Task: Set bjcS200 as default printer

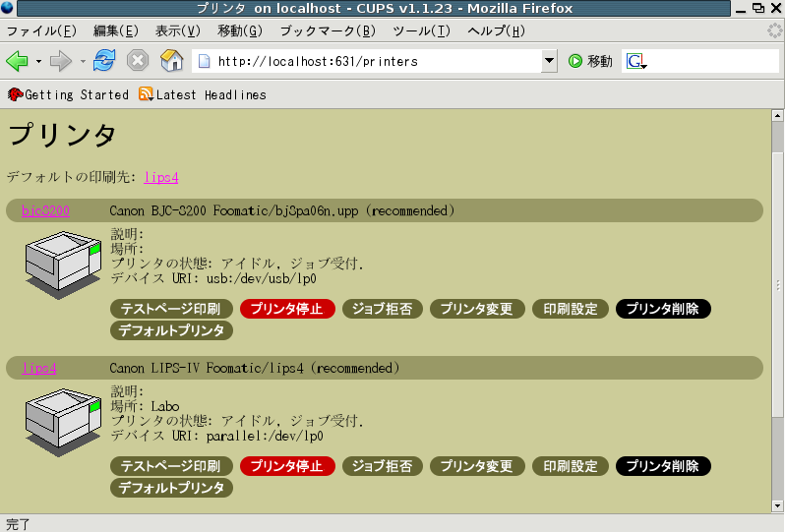Action: [x=171, y=330]
